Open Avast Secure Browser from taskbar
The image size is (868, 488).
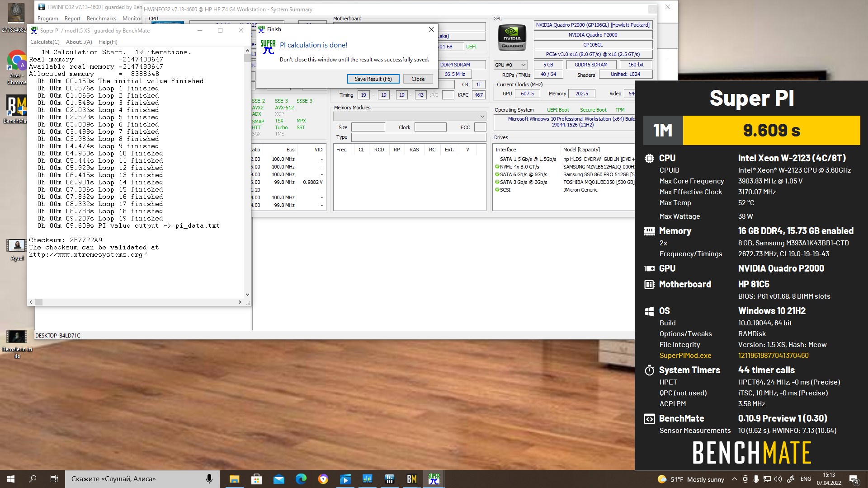point(323,479)
